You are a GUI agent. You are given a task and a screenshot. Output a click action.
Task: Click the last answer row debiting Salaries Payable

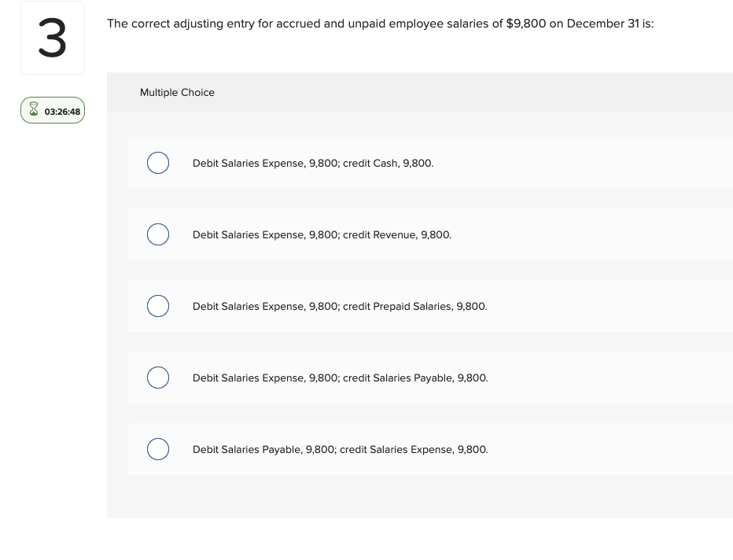tap(340, 449)
